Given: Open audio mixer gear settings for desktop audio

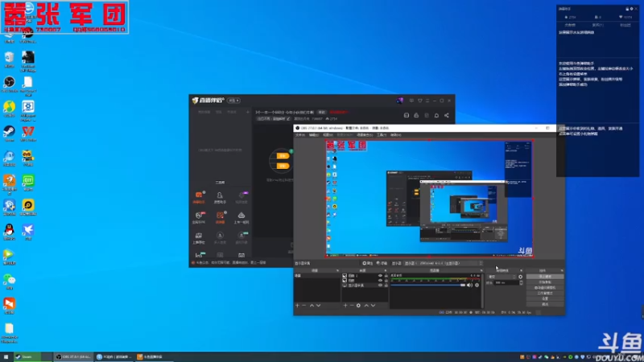Looking at the screenshot, I should [x=477, y=285].
